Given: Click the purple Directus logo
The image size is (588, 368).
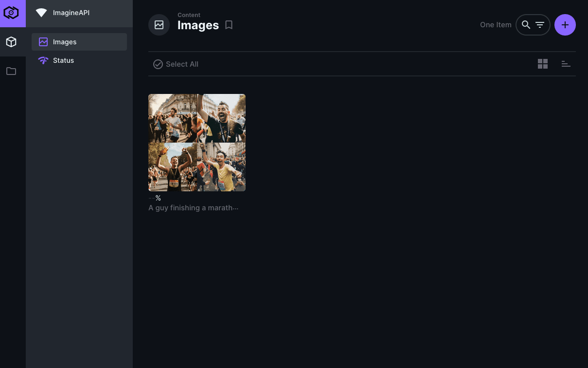Looking at the screenshot, I should tap(13, 13).
